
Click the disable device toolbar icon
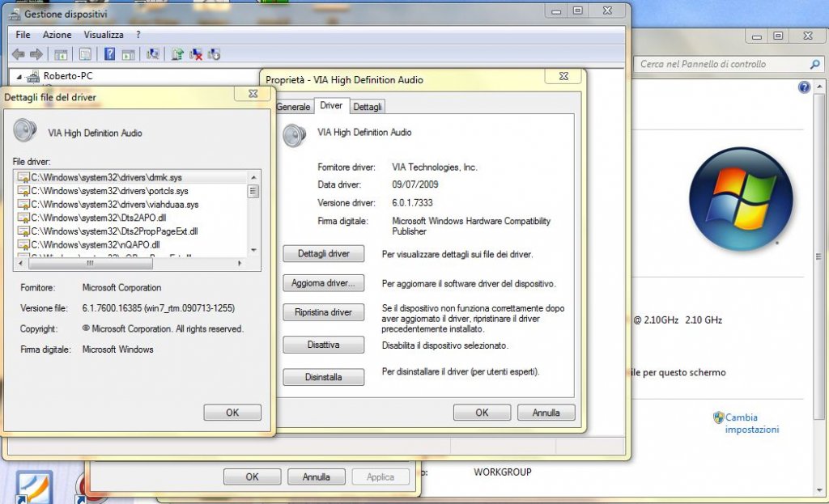click(x=214, y=54)
